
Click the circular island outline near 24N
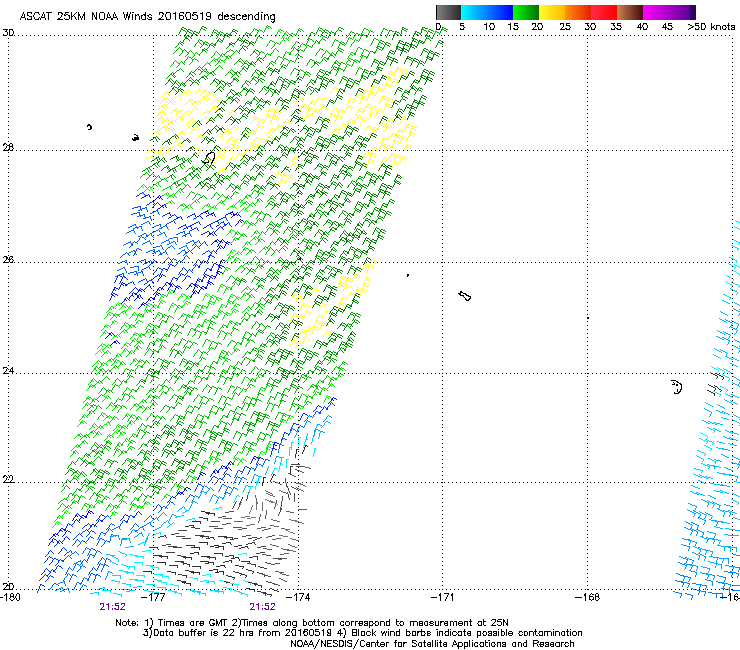click(x=677, y=387)
